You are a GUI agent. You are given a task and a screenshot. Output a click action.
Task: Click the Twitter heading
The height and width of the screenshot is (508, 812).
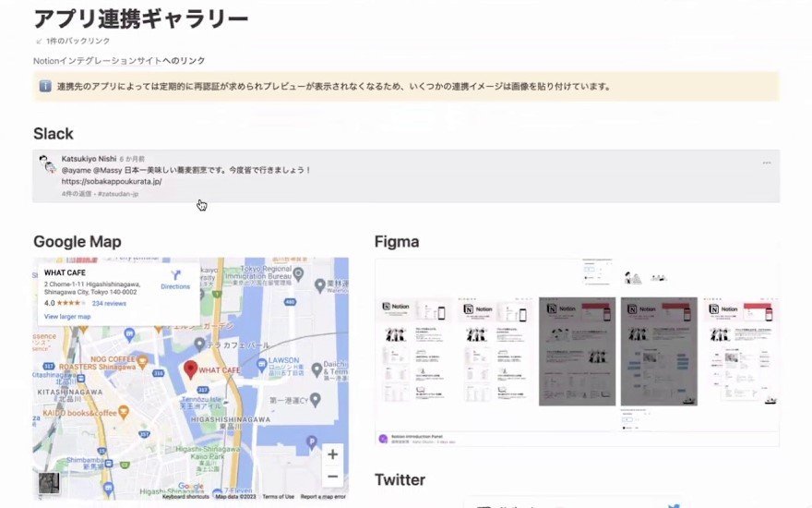pos(400,479)
